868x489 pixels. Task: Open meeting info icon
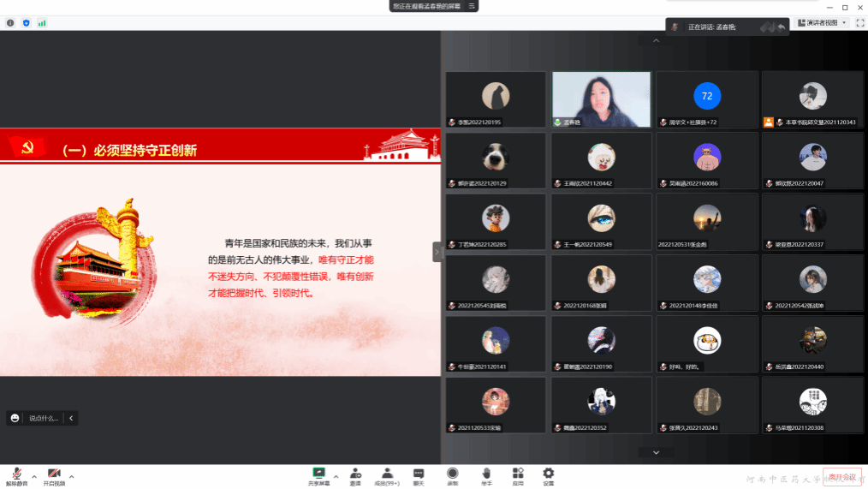(x=10, y=23)
